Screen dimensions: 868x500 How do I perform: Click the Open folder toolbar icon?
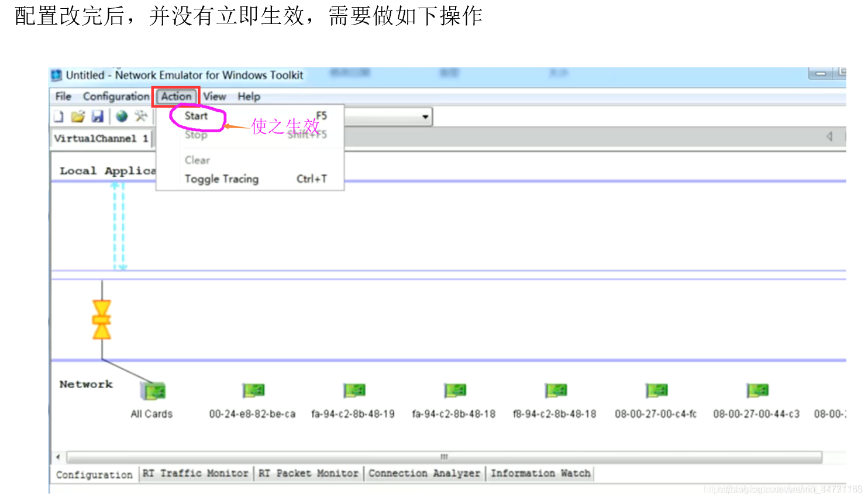(78, 117)
